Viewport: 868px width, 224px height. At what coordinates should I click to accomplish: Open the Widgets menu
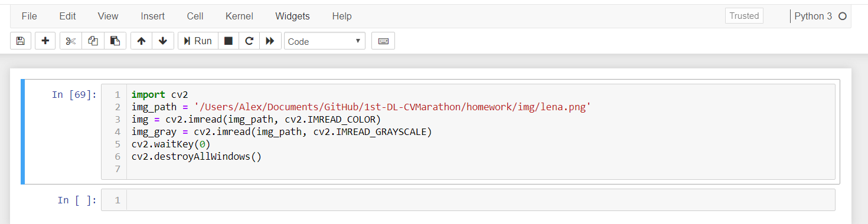point(292,17)
